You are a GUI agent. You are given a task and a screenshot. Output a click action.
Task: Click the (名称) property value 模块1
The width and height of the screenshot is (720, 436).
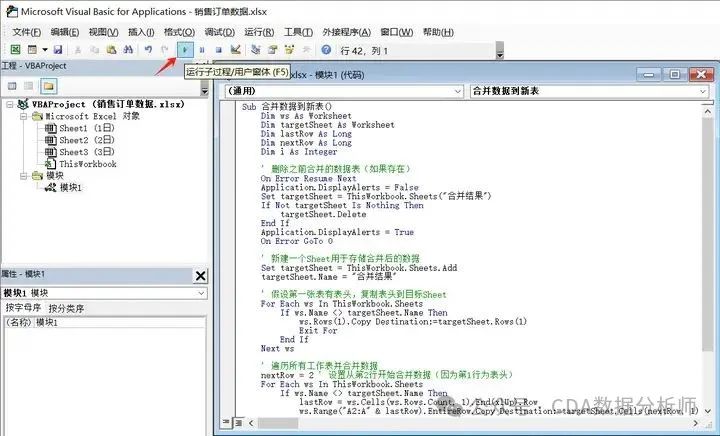pos(119,323)
